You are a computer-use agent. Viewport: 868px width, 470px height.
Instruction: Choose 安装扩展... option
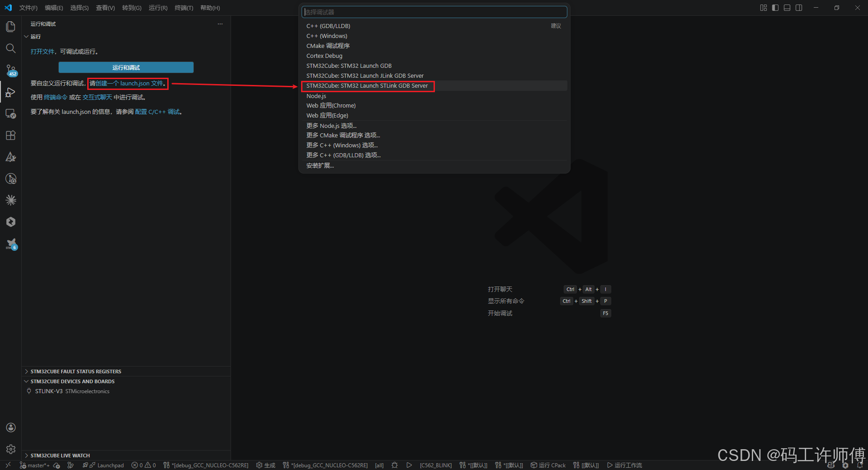[x=434, y=165]
